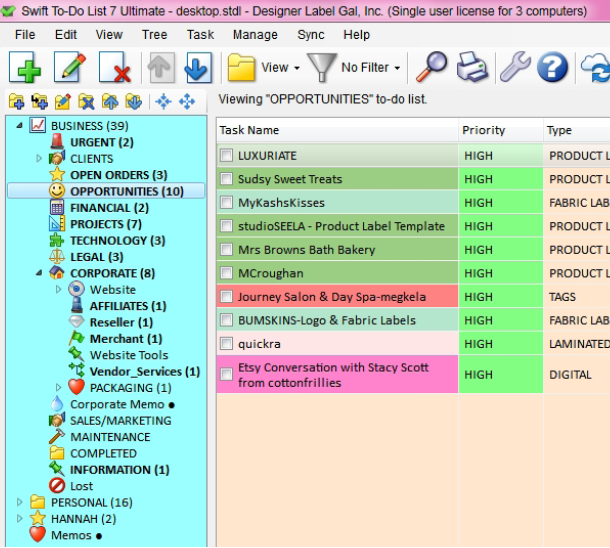Image resolution: width=610 pixels, height=548 pixels.
Task: Click the HIGH priority cell for quickra
Action: click(x=501, y=344)
